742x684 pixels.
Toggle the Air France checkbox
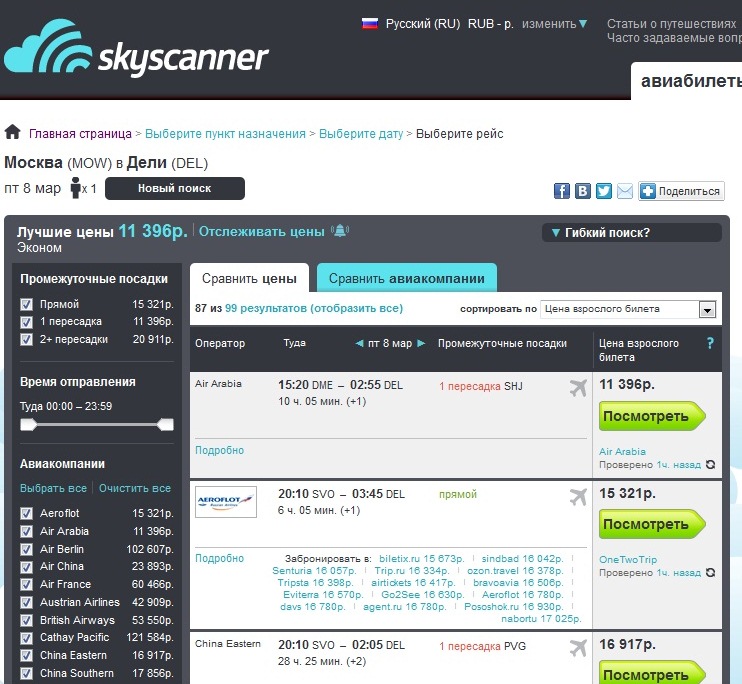click(27, 584)
